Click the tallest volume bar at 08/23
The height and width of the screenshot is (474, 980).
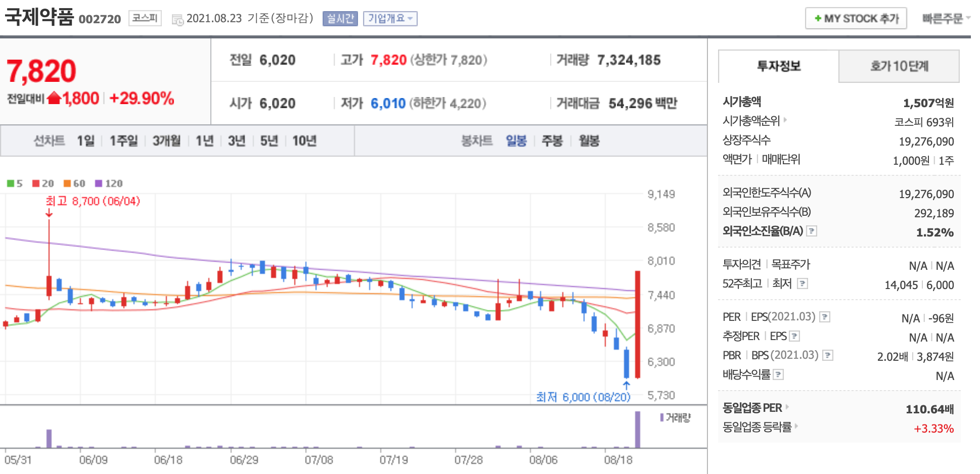638,430
